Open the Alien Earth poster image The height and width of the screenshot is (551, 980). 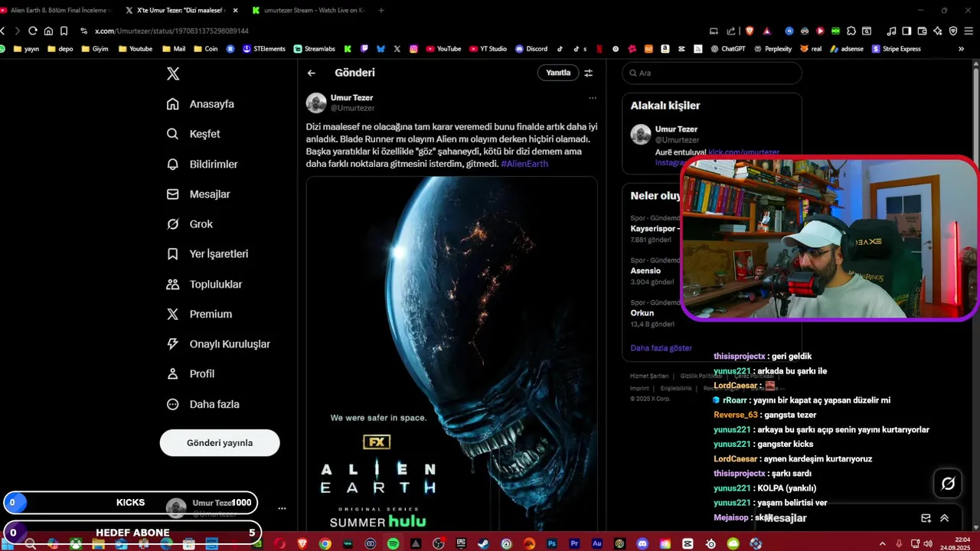(452, 354)
